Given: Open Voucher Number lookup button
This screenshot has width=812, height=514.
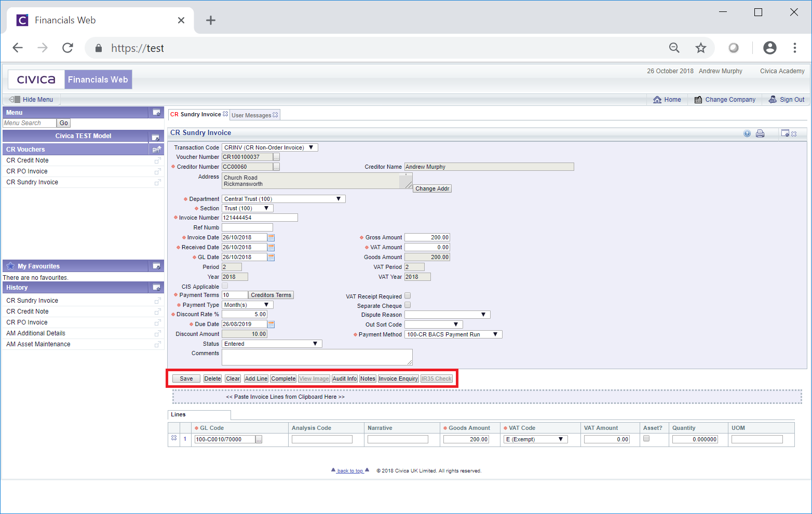Looking at the screenshot, I should coord(276,157).
